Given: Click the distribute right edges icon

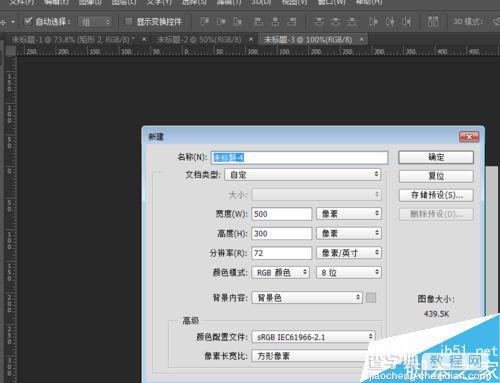Looking at the screenshot, I should click(406, 22).
